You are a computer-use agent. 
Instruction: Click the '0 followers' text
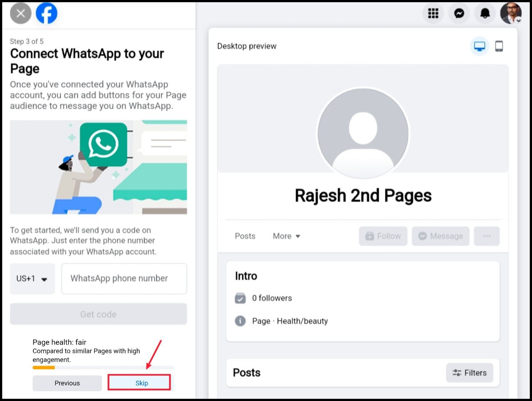tap(272, 298)
